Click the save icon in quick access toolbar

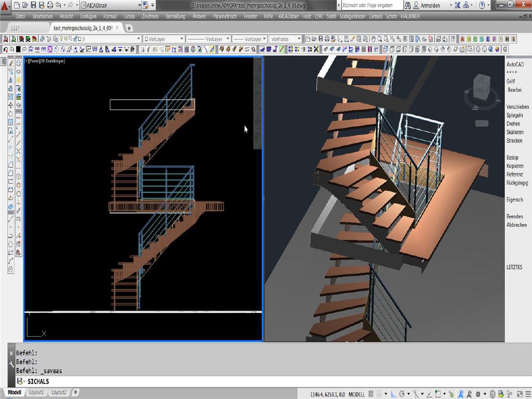[33, 5]
